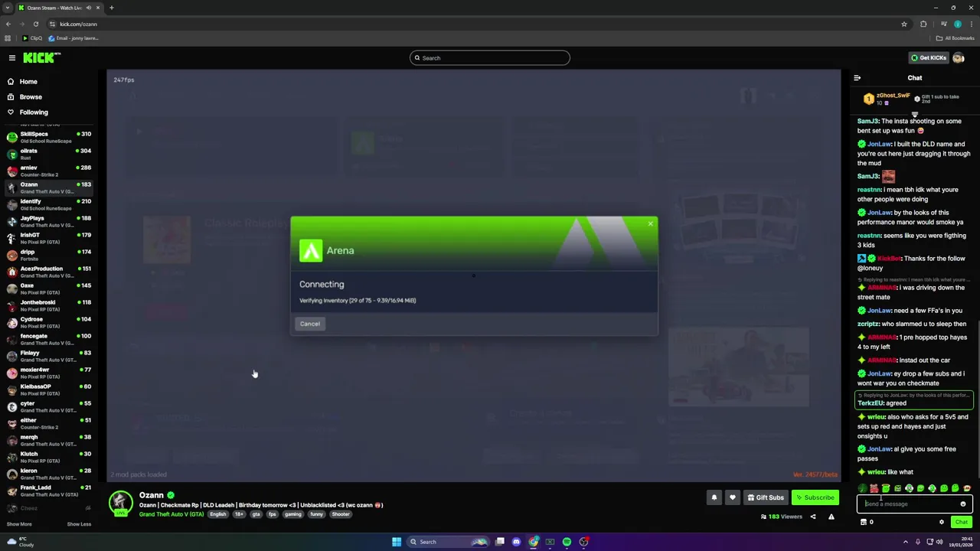Subscribe to Ozann channel

pos(815,497)
